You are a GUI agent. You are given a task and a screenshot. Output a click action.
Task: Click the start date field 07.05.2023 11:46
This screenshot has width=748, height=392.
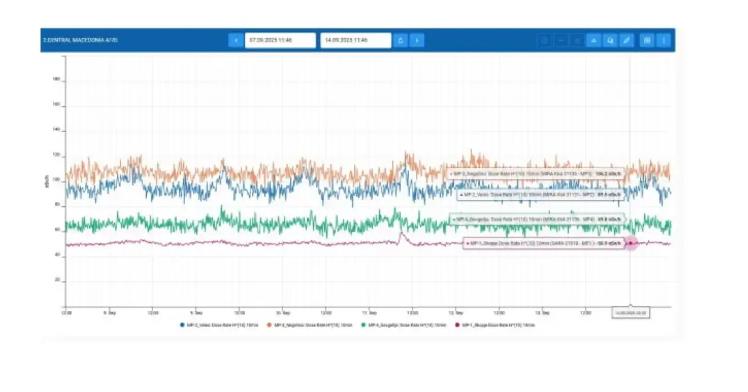280,41
